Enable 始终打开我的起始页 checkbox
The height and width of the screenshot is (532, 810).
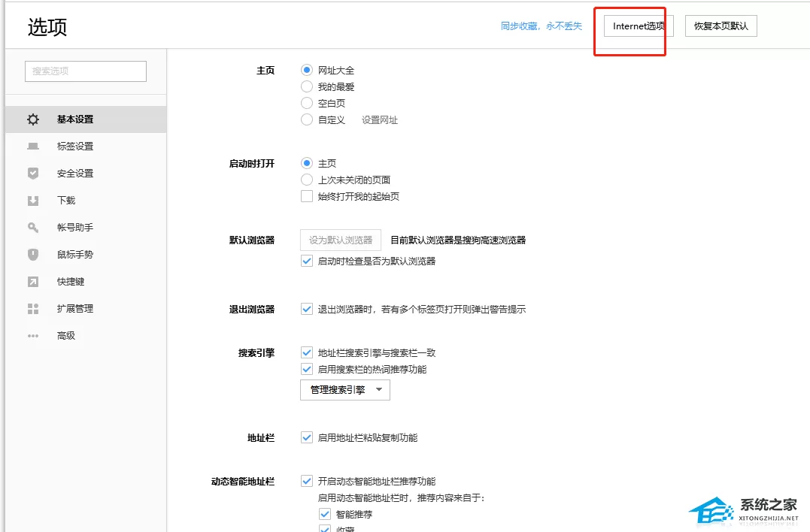307,196
